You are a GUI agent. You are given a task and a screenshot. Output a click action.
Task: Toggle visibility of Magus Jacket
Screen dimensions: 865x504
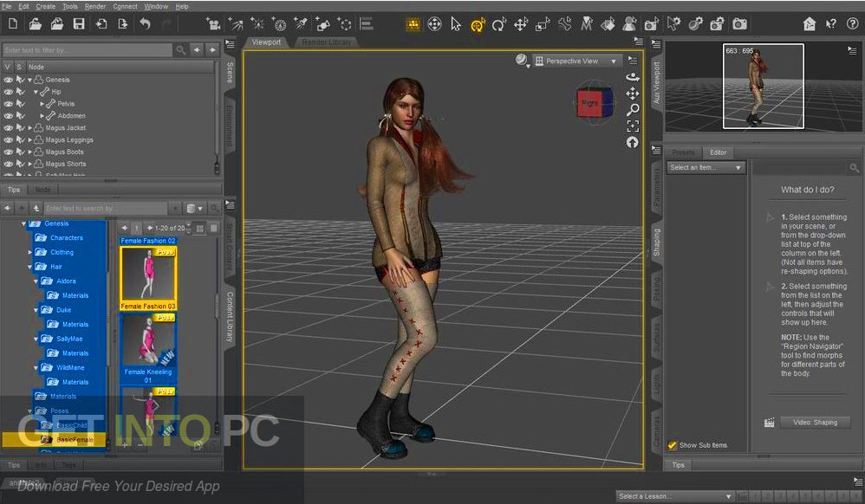(x=9, y=128)
